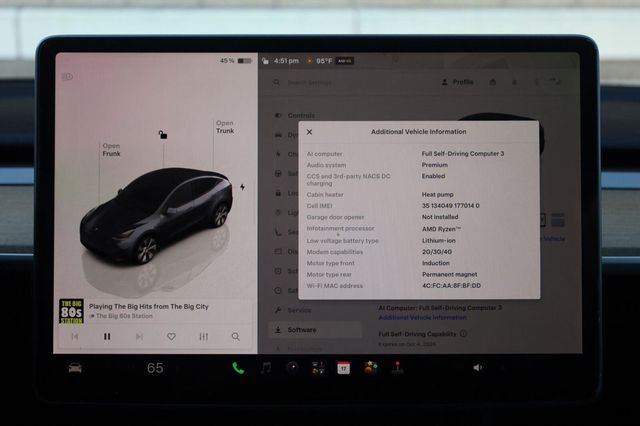The height and width of the screenshot is (426, 640).
Task: Open the Calendar app showing 17
Action: click(x=343, y=368)
